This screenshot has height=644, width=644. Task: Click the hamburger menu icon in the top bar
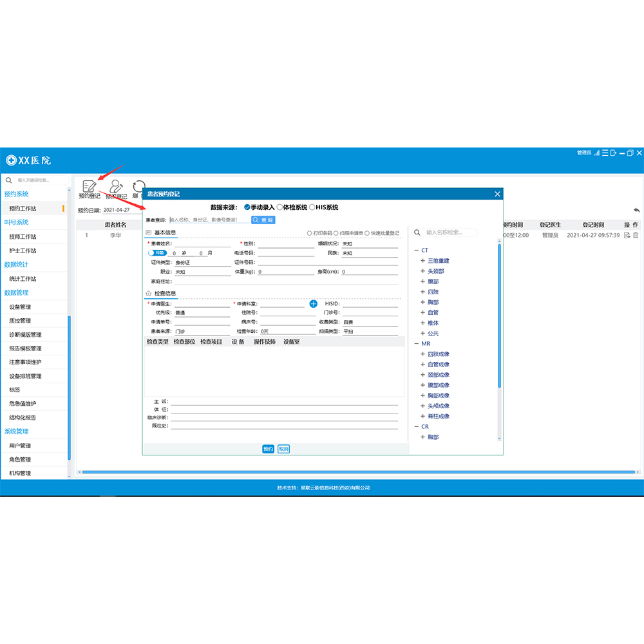point(605,153)
